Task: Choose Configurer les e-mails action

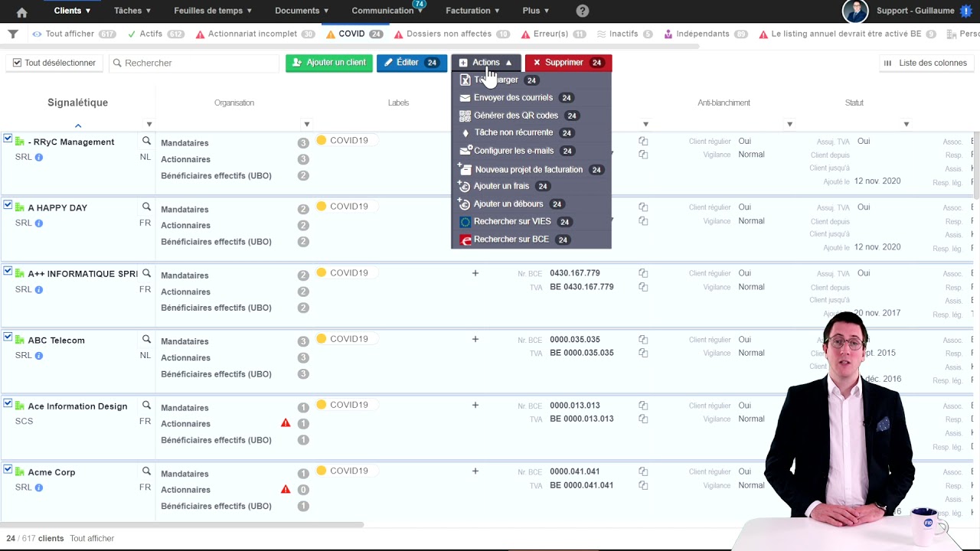Action: [531, 151]
